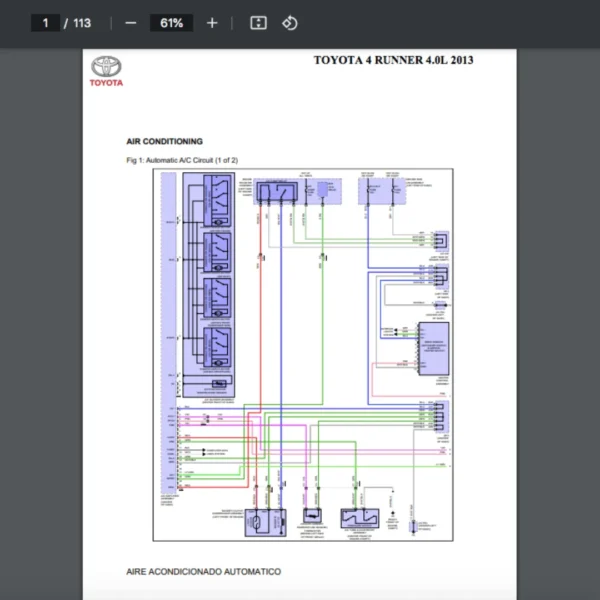
Task: Click the Toyota logo on the page
Action: coord(107,71)
